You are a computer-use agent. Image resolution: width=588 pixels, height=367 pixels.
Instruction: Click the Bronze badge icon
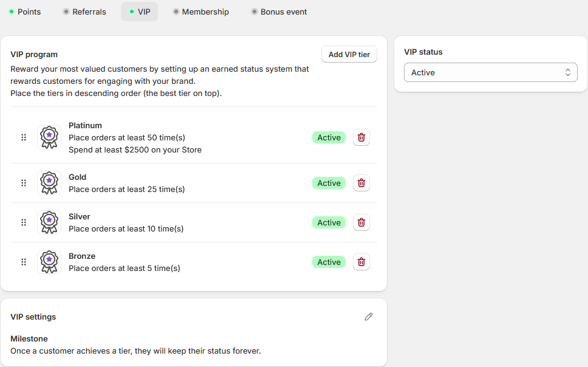pyautogui.click(x=49, y=262)
